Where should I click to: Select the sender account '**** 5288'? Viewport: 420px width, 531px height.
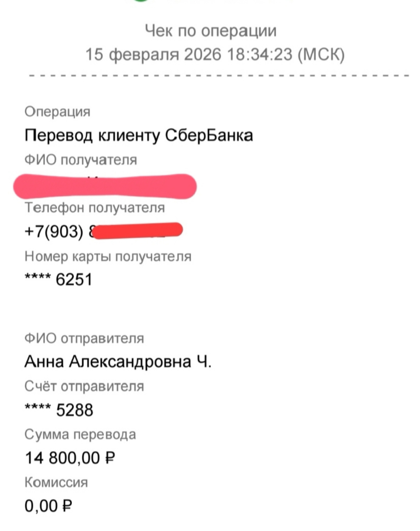click(59, 410)
